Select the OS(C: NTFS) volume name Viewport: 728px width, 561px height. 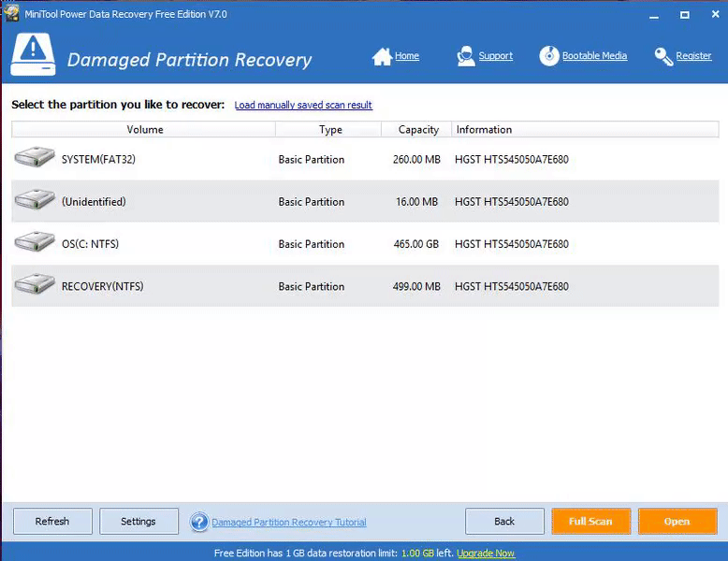[x=90, y=244]
